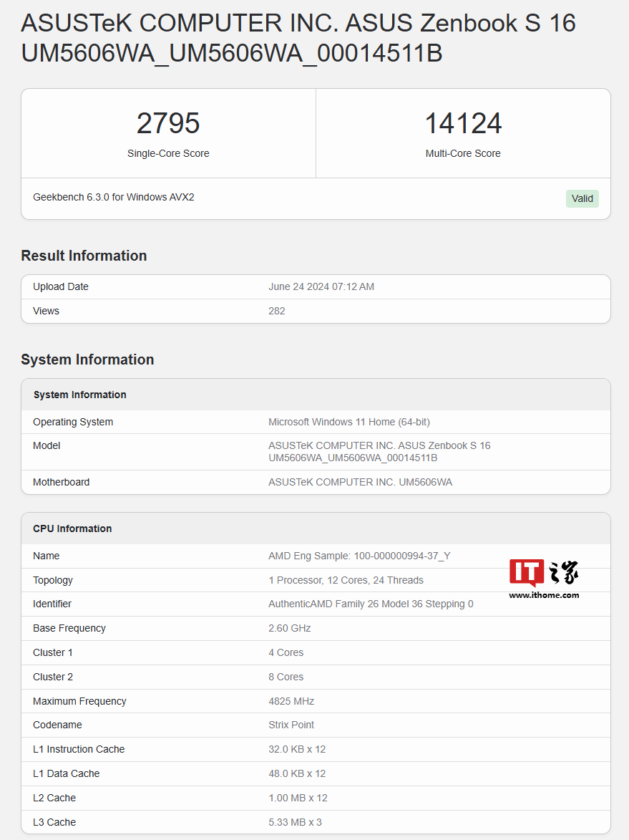Select the 2.60 GHz value
629x840 pixels.
click(x=290, y=629)
